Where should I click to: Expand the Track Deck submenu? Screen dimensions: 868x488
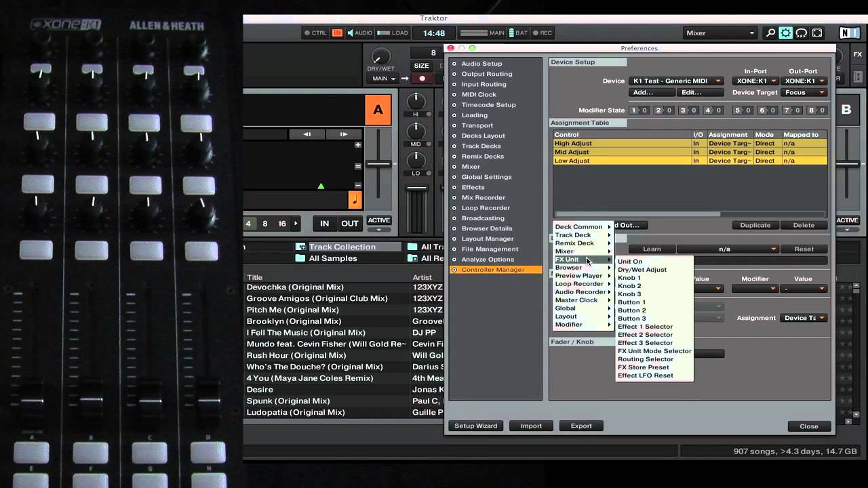[582, 235]
